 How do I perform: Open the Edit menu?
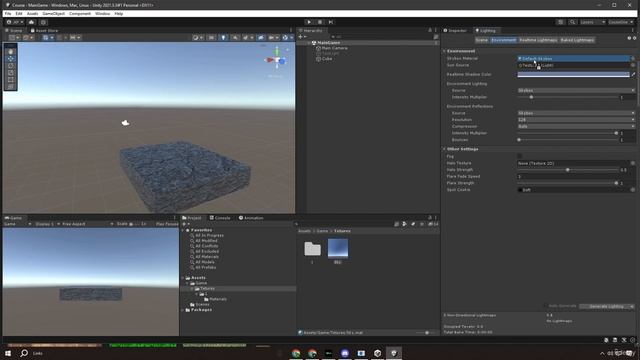click(19, 13)
